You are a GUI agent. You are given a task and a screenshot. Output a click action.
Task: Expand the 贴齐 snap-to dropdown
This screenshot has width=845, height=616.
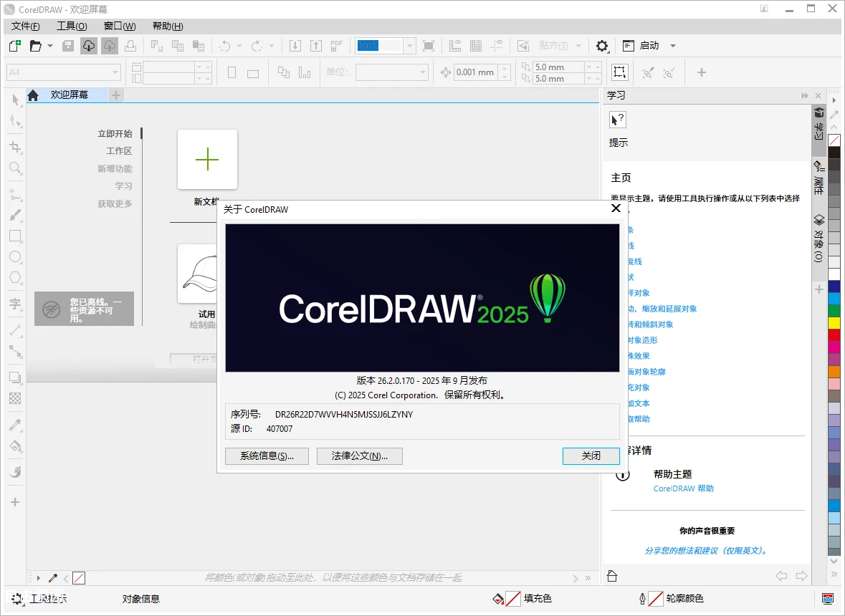(x=578, y=46)
